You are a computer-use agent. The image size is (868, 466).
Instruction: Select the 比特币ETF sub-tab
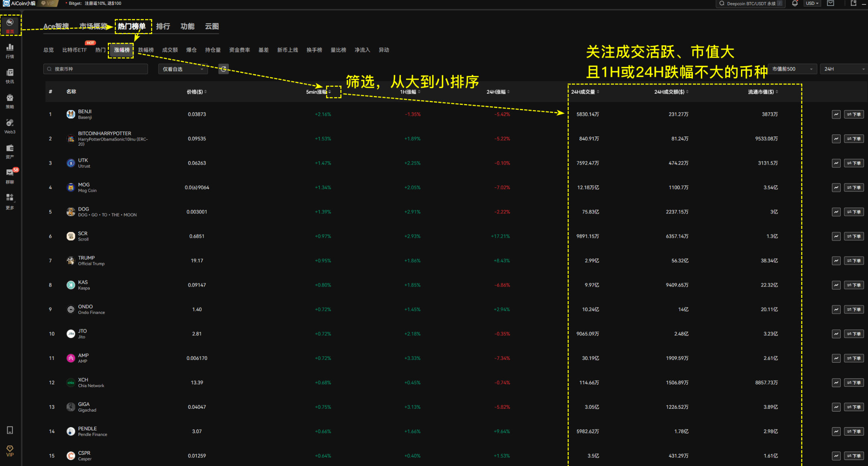pyautogui.click(x=75, y=50)
